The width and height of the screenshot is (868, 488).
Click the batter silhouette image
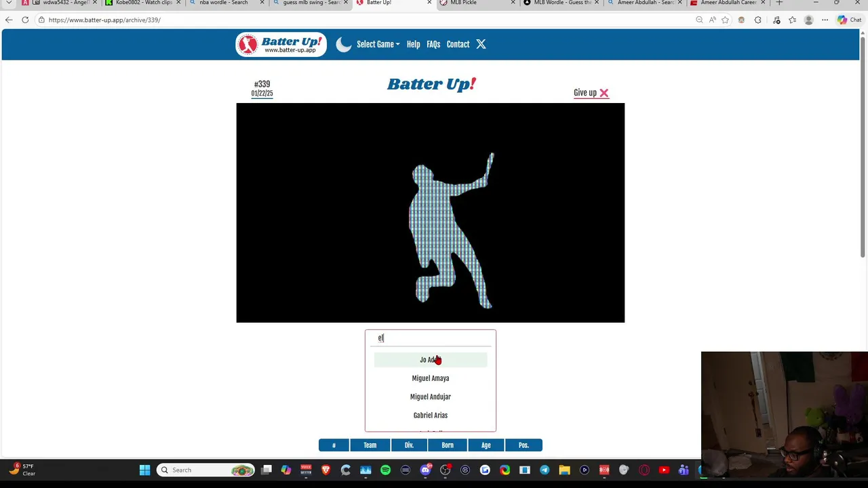point(430,213)
